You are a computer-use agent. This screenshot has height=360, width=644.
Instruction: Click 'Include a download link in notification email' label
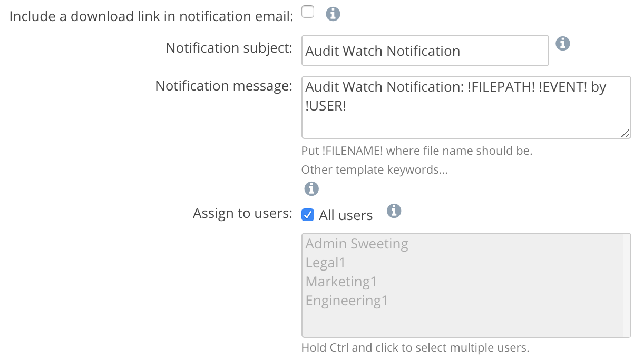coord(151,16)
